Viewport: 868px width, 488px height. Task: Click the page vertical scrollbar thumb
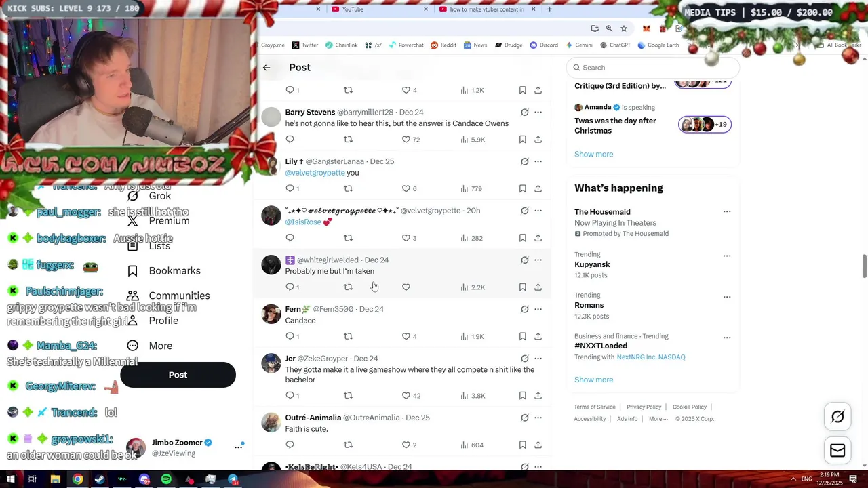(864, 266)
